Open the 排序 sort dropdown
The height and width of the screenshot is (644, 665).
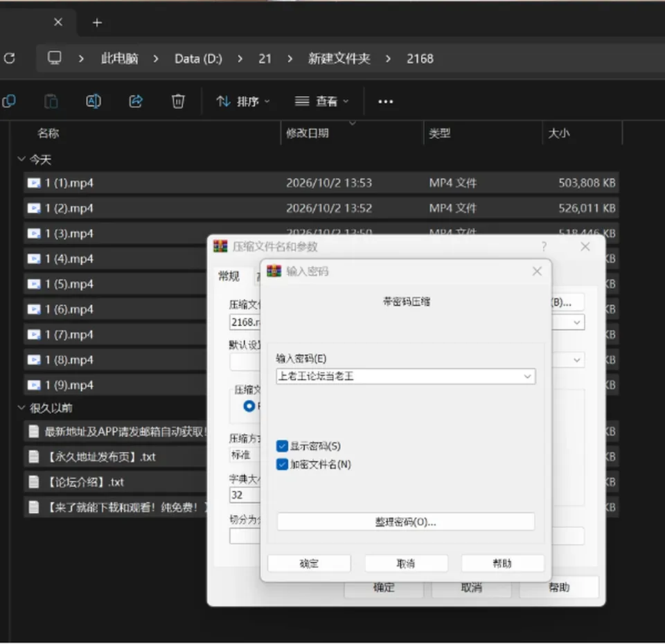pos(243,101)
